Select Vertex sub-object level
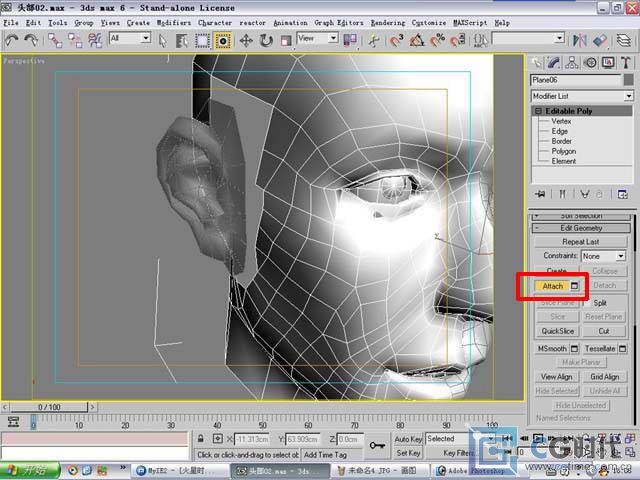This screenshot has width=640, height=480. [x=561, y=121]
